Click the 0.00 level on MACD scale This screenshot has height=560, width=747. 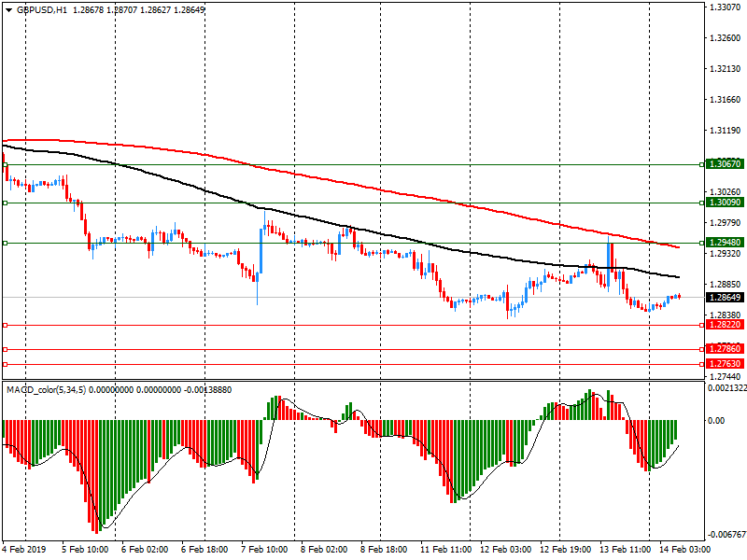click(714, 420)
